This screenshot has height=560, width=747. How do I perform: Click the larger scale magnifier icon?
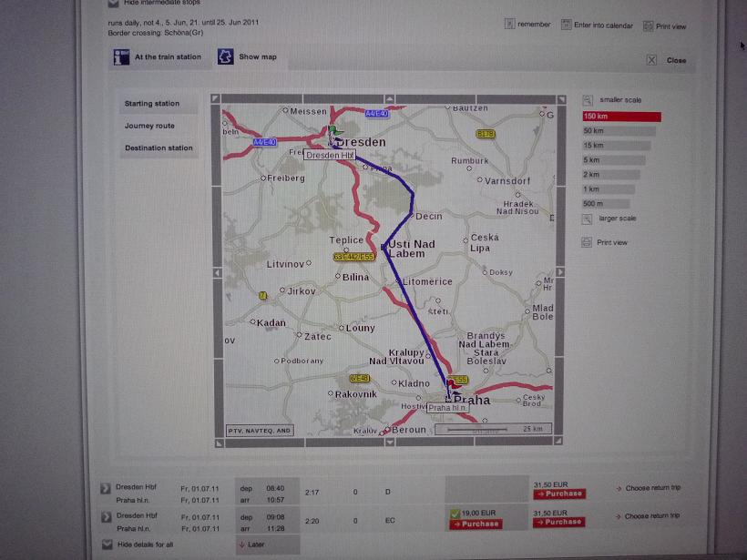pyautogui.click(x=587, y=219)
